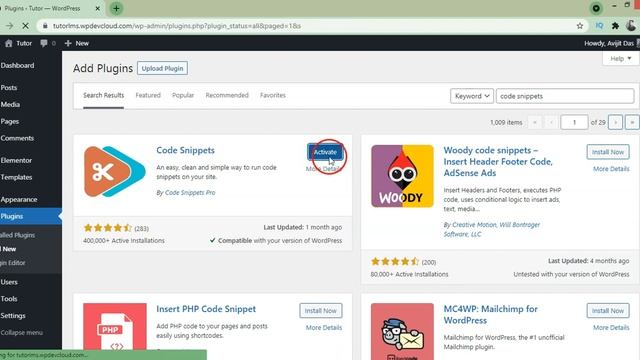Go to next page of results
Viewport: 640px width, 360px height.
pyautogui.click(x=615, y=122)
